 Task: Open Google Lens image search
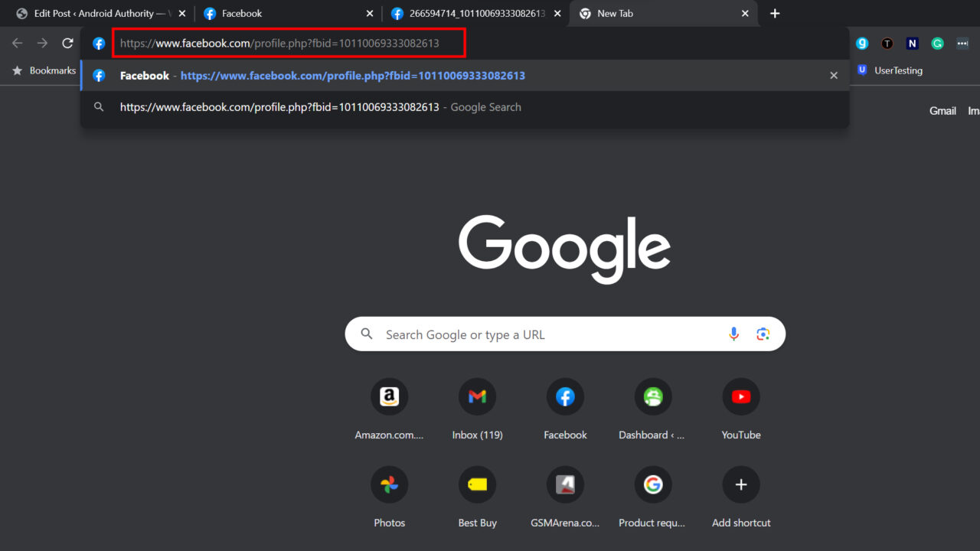(x=763, y=334)
